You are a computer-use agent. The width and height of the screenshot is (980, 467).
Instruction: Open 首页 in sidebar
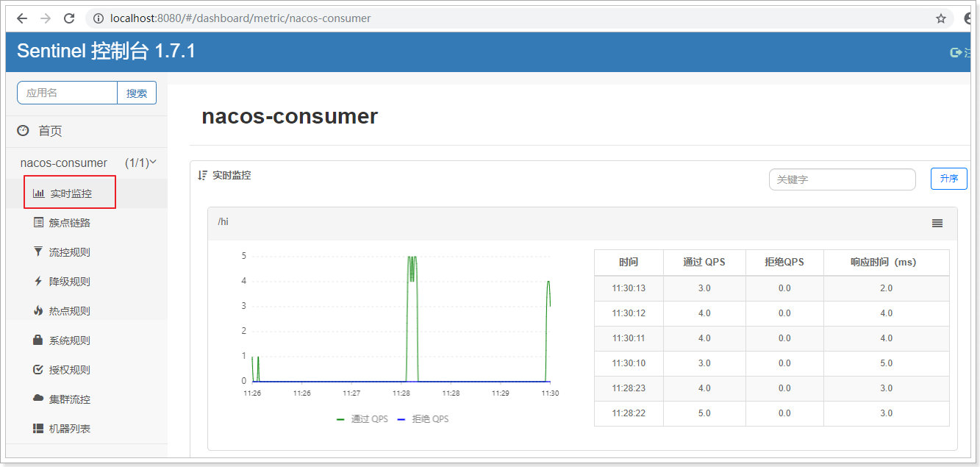(x=50, y=131)
